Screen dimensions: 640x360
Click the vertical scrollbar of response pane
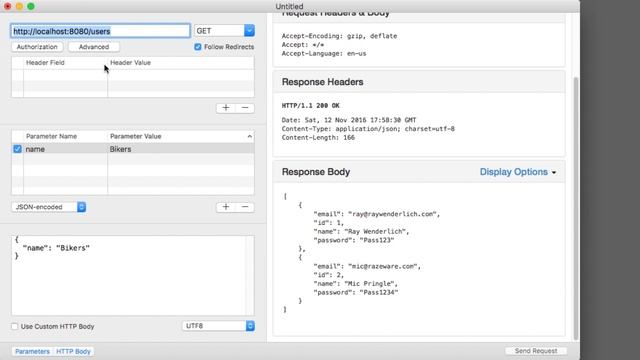[x=576, y=208]
